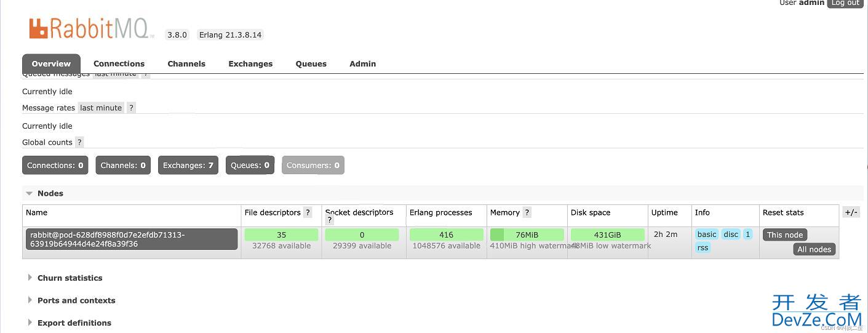Open help for File descriptors column
868x333 pixels.
click(x=308, y=212)
